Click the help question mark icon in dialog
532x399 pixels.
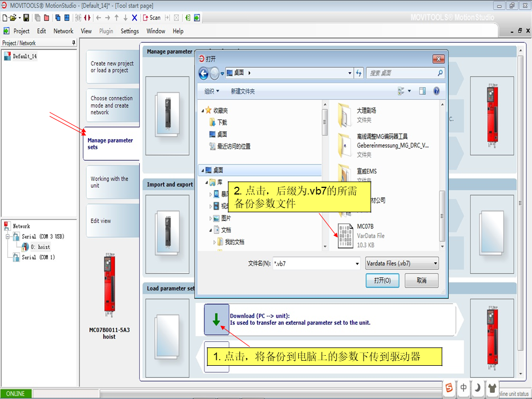(437, 91)
